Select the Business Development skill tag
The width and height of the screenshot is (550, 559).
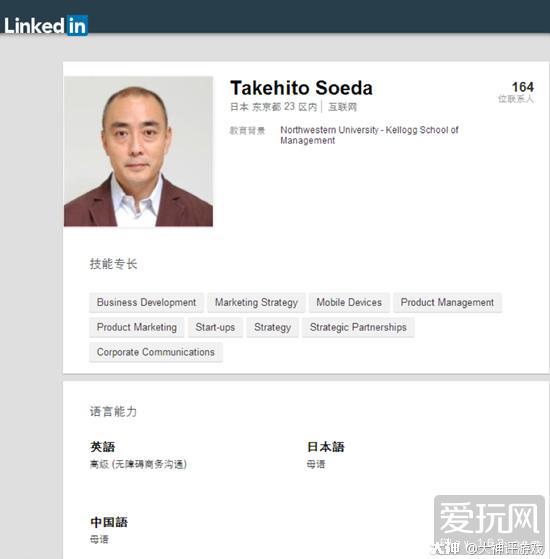(x=147, y=302)
